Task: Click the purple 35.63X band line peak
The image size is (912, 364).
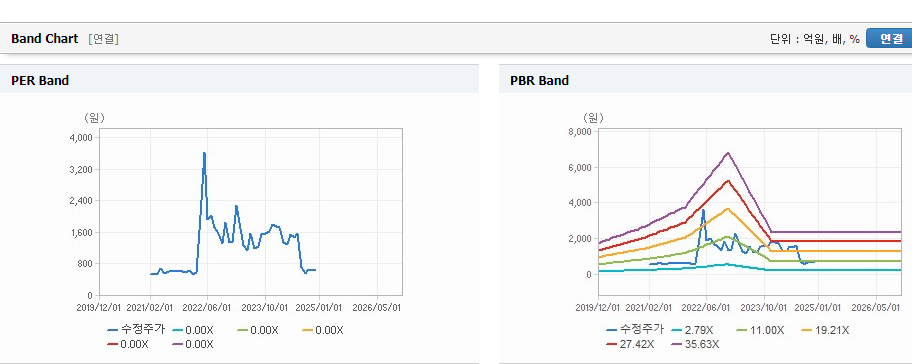Action: pos(728,153)
